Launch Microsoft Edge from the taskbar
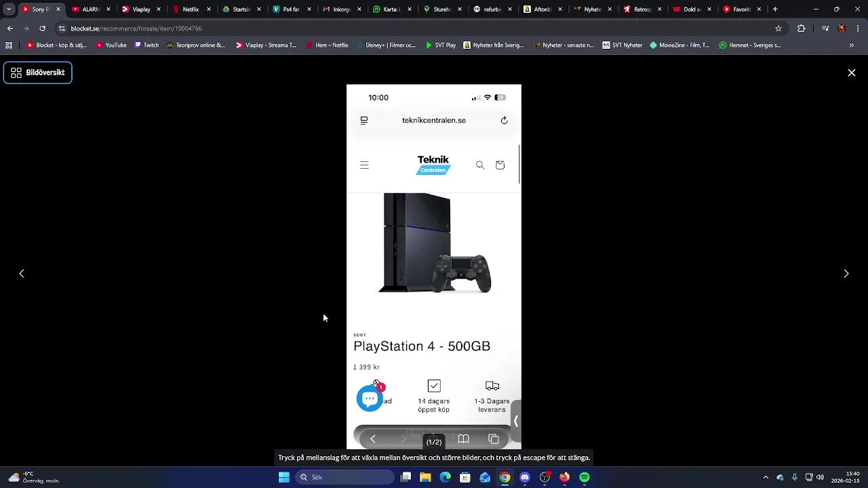The image size is (868, 488). pos(445,477)
